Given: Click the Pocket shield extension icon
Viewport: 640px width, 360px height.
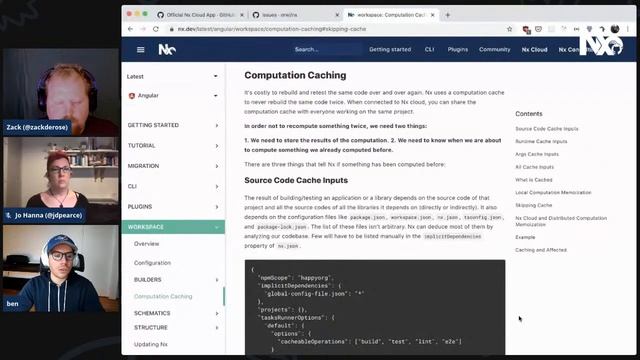Looking at the screenshot, I should point(538,29).
